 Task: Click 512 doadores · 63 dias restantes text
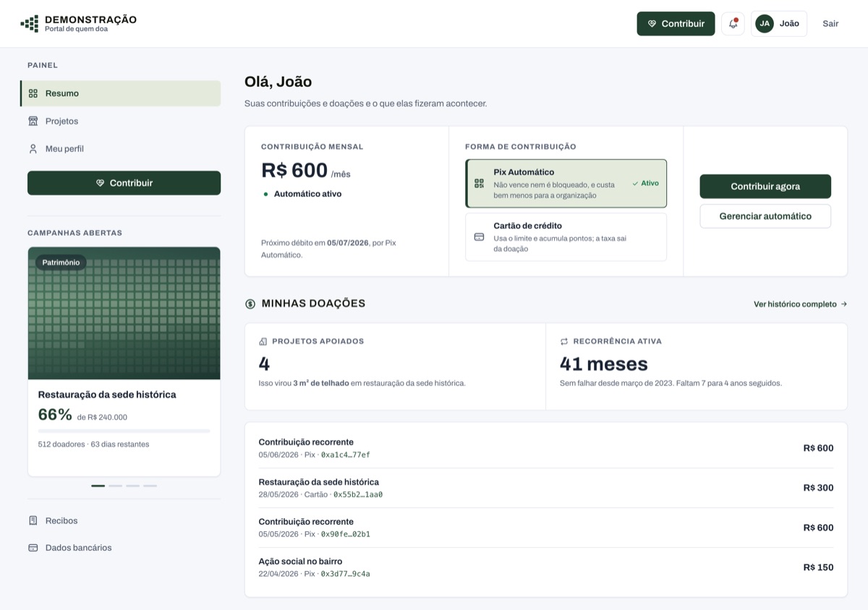click(x=94, y=444)
